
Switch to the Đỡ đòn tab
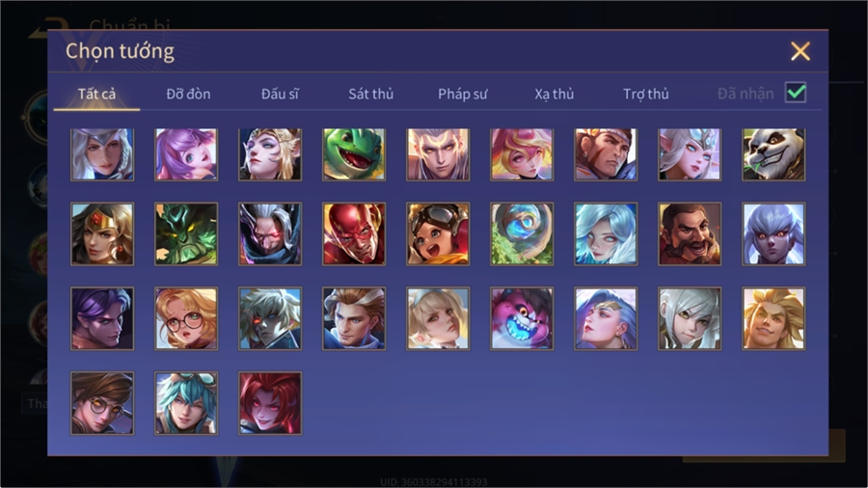tap(188, 95)
